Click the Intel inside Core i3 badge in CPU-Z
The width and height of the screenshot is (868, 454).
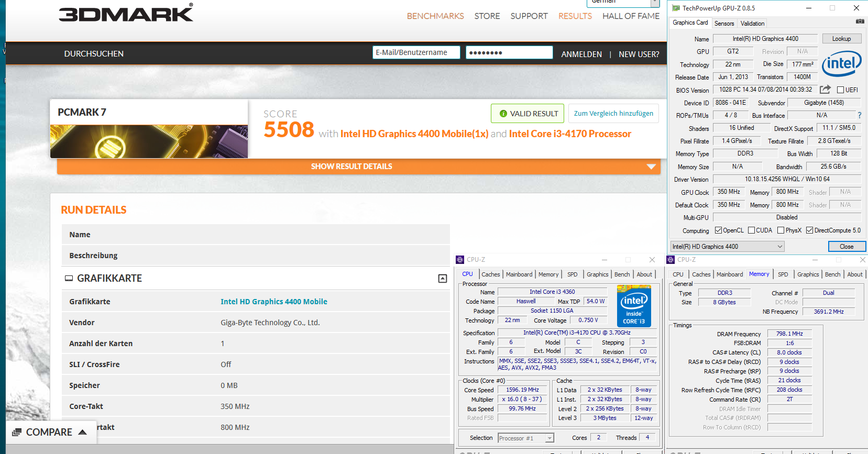pyautogui.click(x=634, y=306)
